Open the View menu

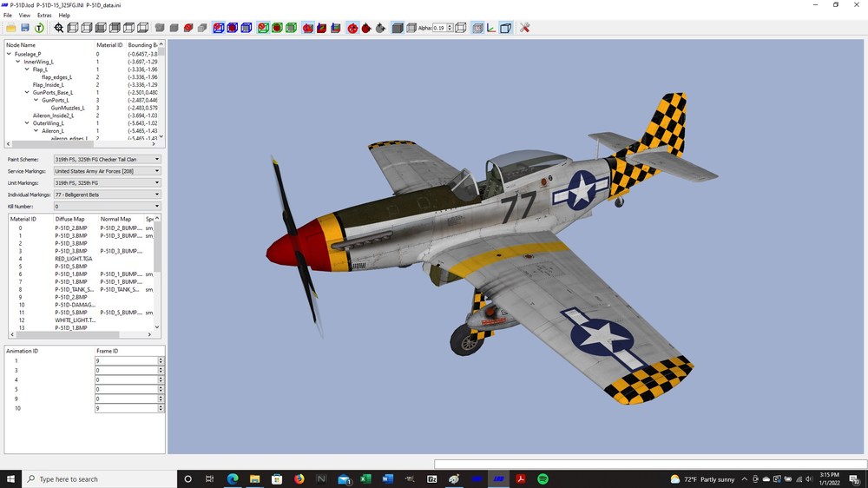[24, 15]
